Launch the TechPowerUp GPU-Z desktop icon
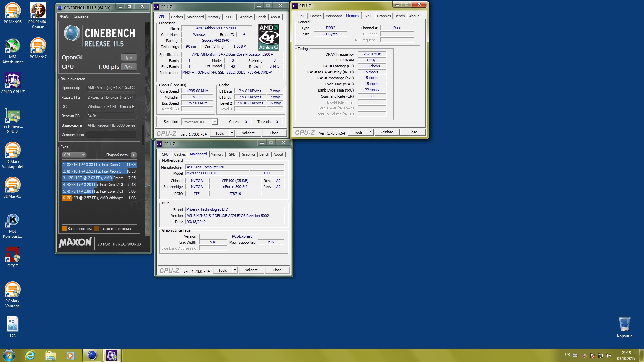Viewport: 644px width, 362px height. click(x=12, y=121)
